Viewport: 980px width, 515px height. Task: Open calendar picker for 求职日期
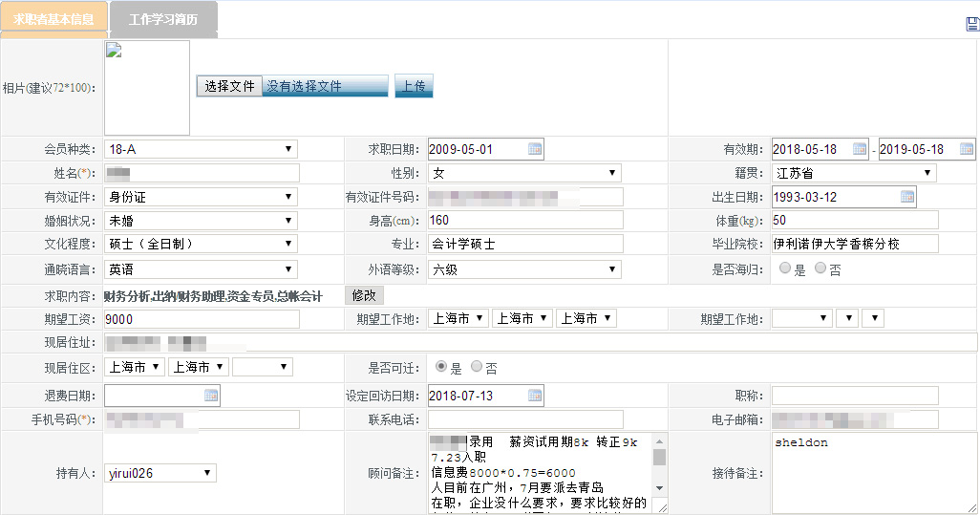pyautogui.click(x=534, y=149)
